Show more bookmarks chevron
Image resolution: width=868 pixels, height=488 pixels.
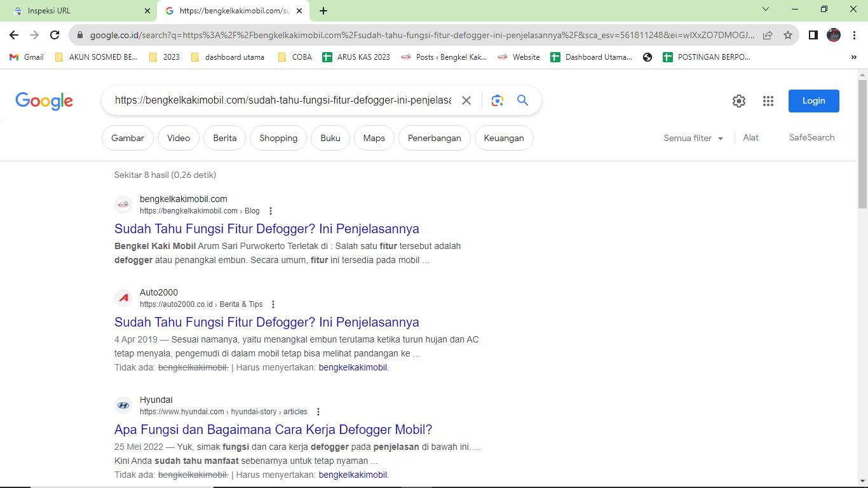coord(853,57)
